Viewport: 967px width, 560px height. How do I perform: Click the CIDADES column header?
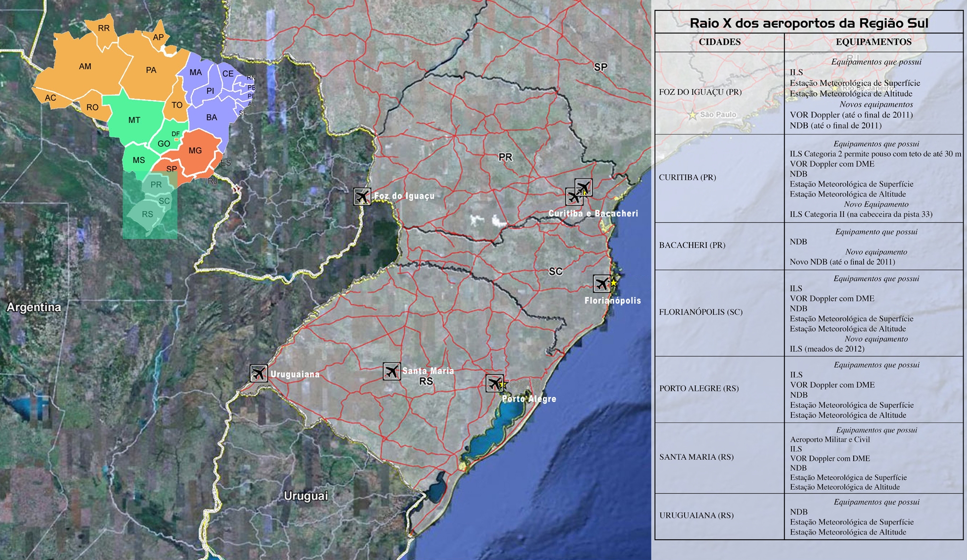720,42
